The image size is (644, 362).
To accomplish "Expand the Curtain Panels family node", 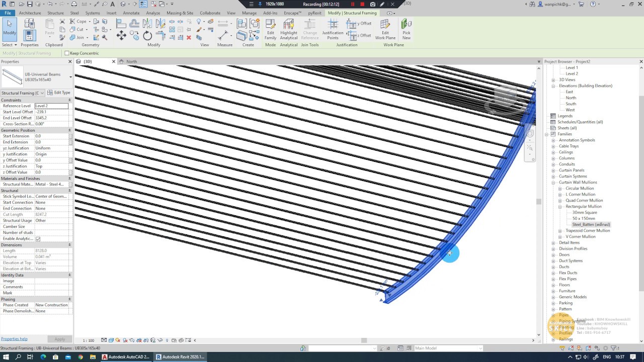I will click(553, 170).
